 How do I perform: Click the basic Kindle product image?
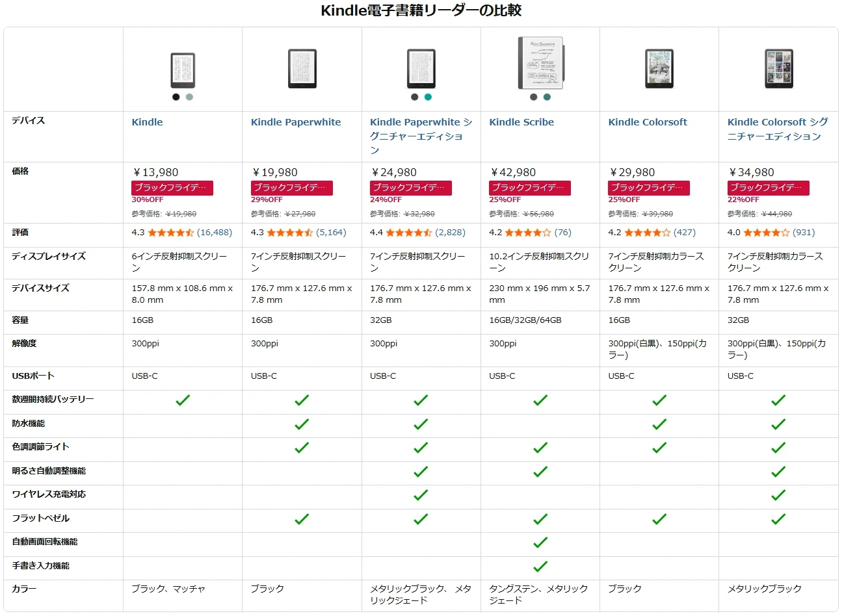[183, 70]
